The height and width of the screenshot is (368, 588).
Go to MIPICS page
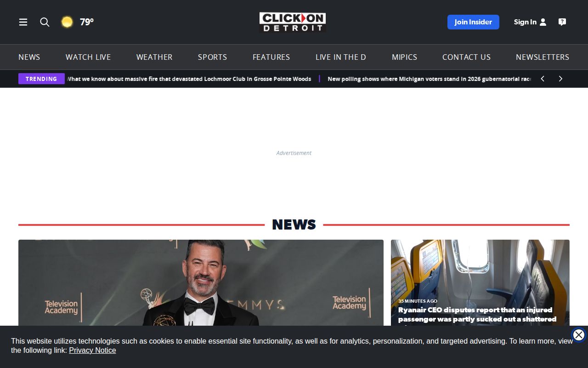404,57
